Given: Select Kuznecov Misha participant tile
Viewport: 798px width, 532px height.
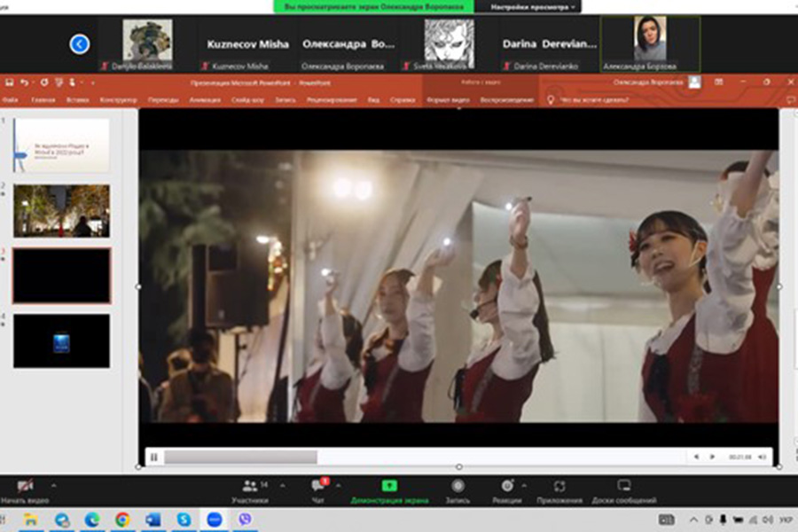Looking at the screenshot, I should coord(248,44).
